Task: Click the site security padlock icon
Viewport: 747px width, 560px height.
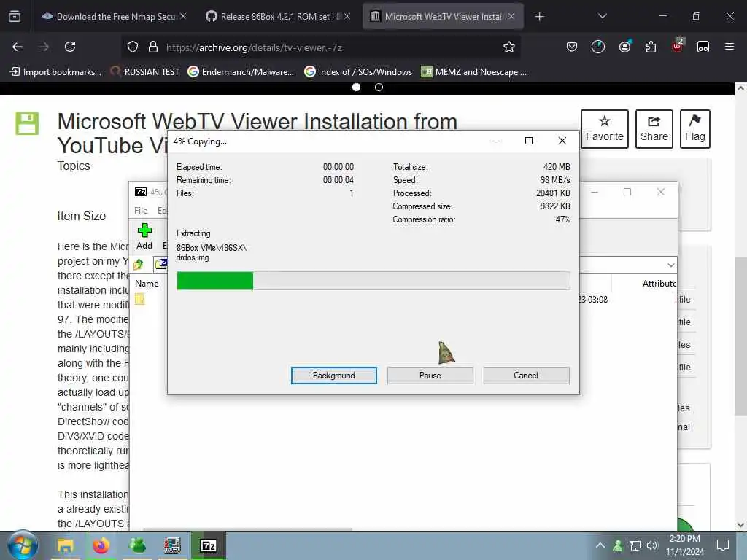Action: click(x=153, y=47)
